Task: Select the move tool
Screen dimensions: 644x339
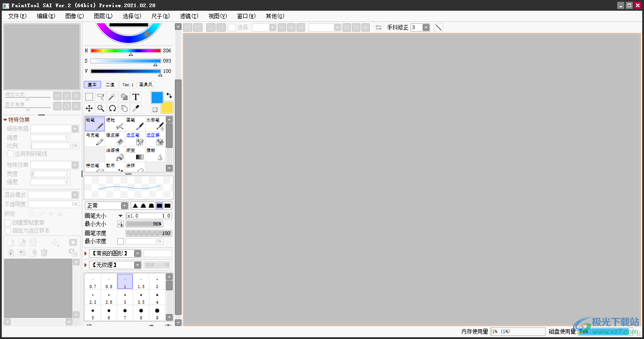Action: coord(89,108)
